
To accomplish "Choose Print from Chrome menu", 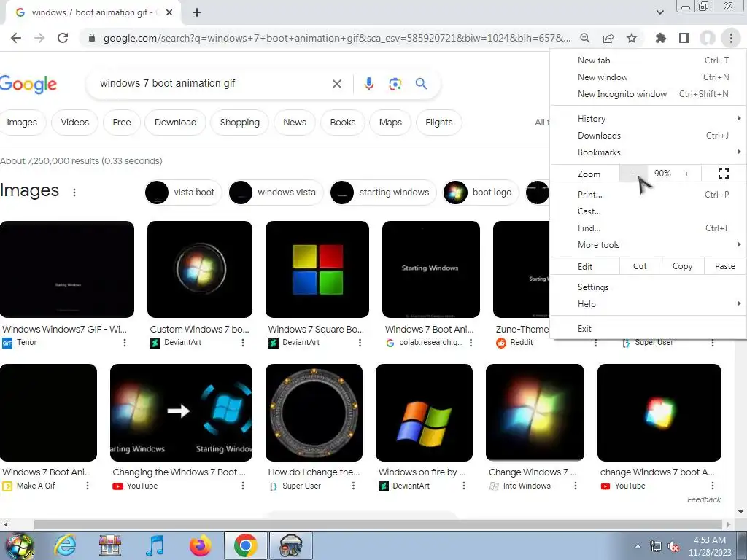I will (x=649, y=194).
